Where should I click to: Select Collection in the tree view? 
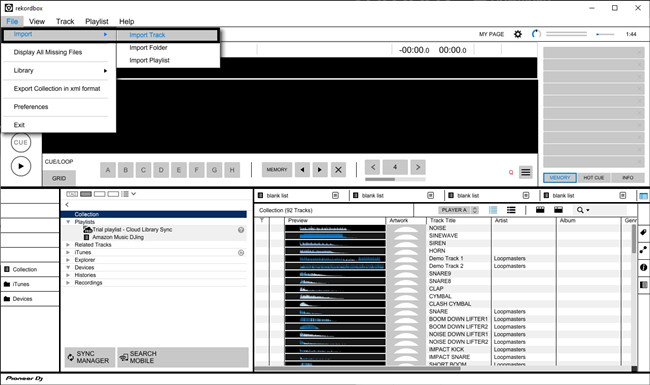[x=154, y=214]
